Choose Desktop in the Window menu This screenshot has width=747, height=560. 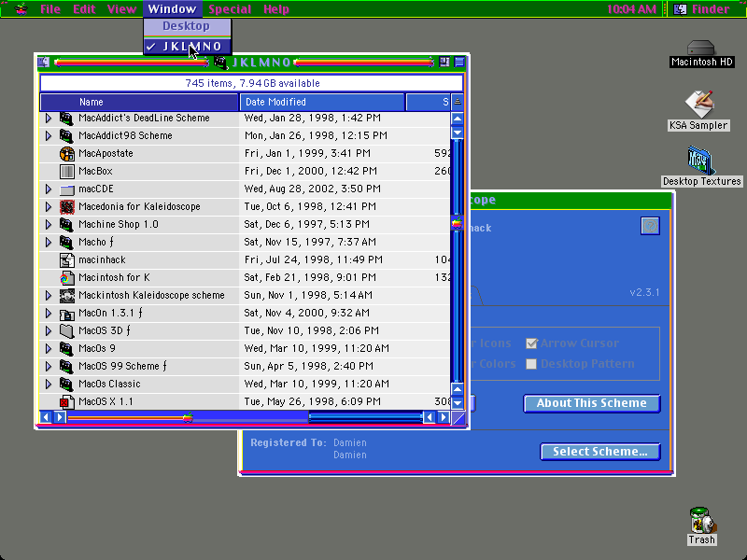pos(188,26)
